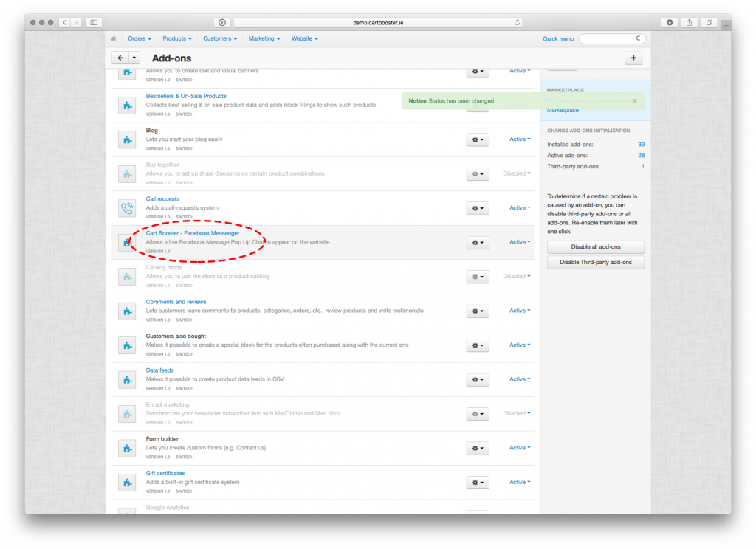Image resolution: width=756 pixels, height=549 pixels.
Task: Reload the page in the address bar
Action: click(x=517, y=22)
